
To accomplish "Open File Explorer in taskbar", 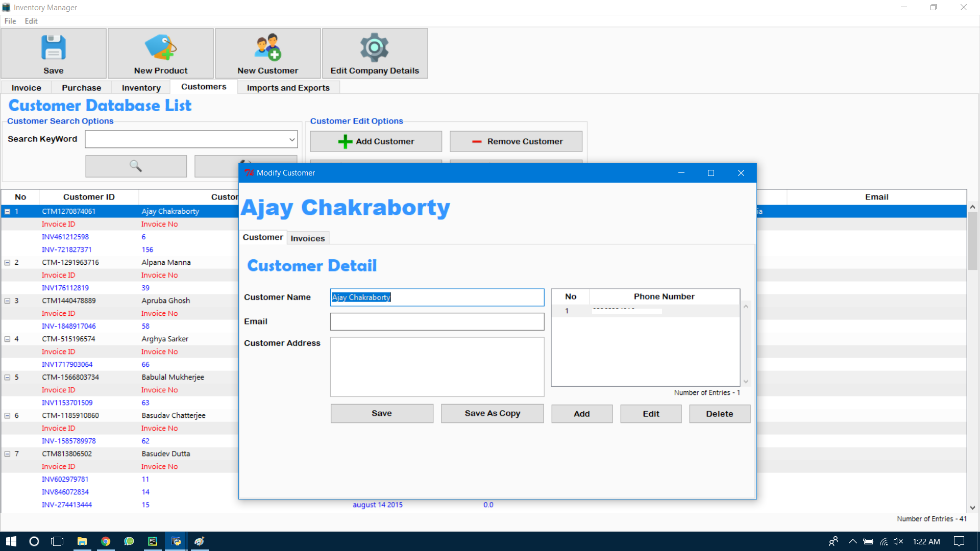I will (x=82, y=541).
